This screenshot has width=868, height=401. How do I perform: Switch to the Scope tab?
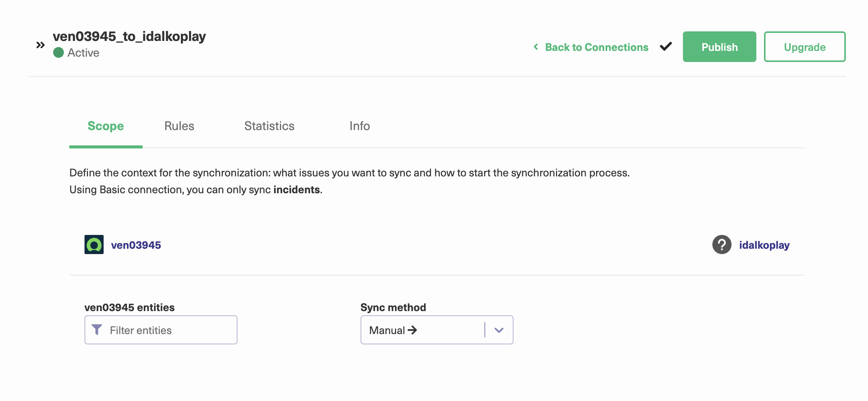[106, 126]
